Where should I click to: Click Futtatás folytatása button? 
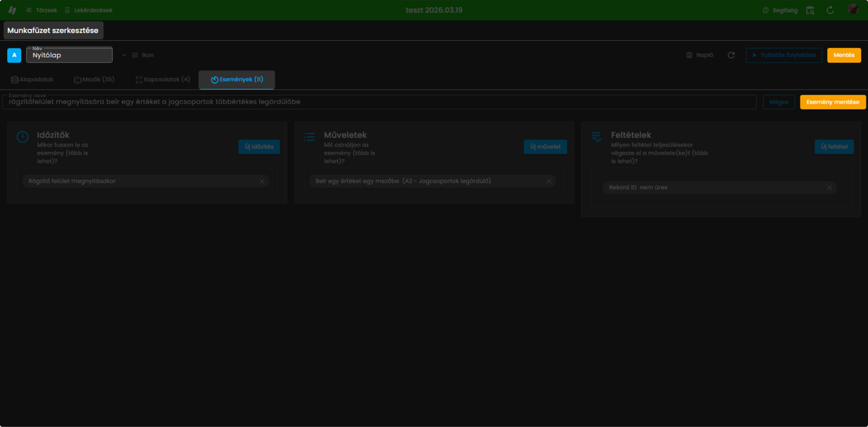pyautogui.click(x=784, y=55)
